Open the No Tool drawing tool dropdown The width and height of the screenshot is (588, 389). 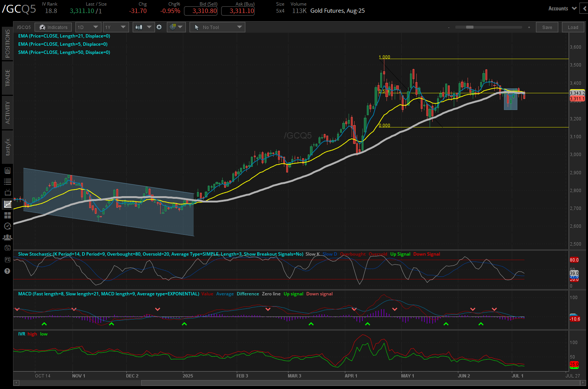tap(217, 27)
